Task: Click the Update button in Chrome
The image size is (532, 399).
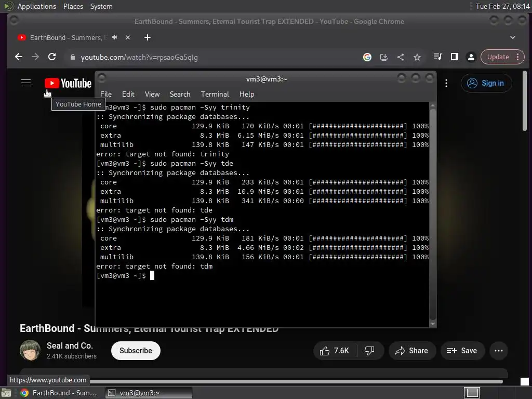Action: 498,57
